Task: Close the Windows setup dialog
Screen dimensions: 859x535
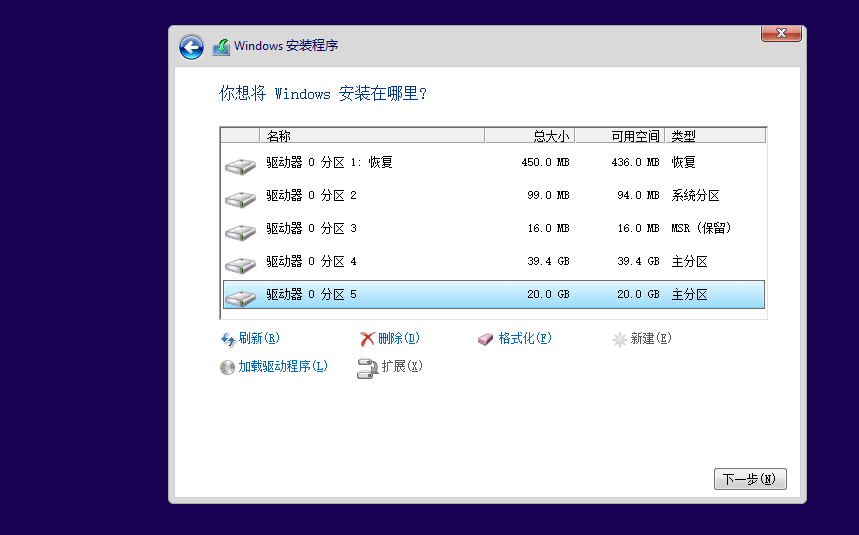Action: tap(781, 33)
